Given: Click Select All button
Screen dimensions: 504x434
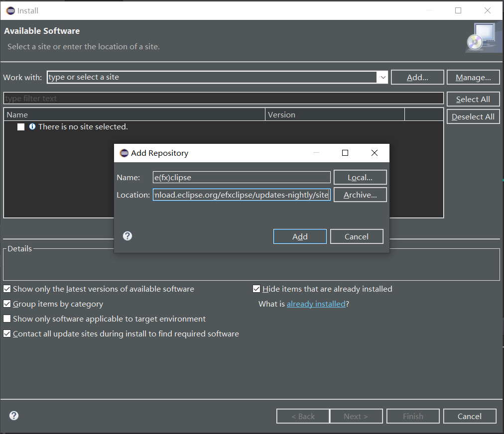Looking at the screenshot, I should (x=473, y=99).
